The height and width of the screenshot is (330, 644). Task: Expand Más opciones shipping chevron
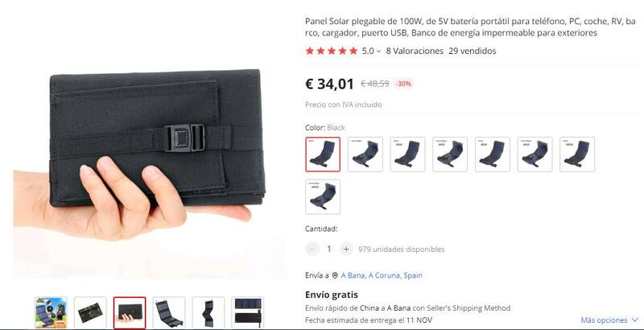click(x=634, y=320)
